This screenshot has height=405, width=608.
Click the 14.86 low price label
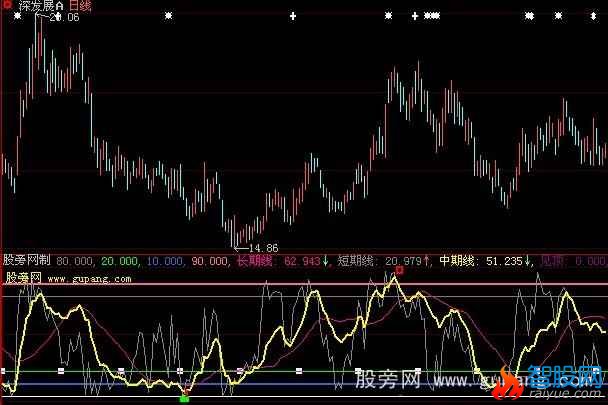pos(264,248)
